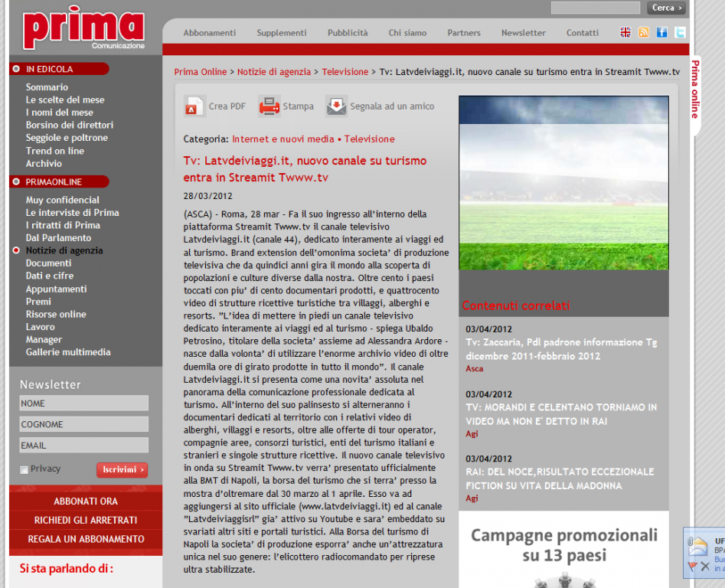Click the Stampa printer icon

[x=269, y=106]
